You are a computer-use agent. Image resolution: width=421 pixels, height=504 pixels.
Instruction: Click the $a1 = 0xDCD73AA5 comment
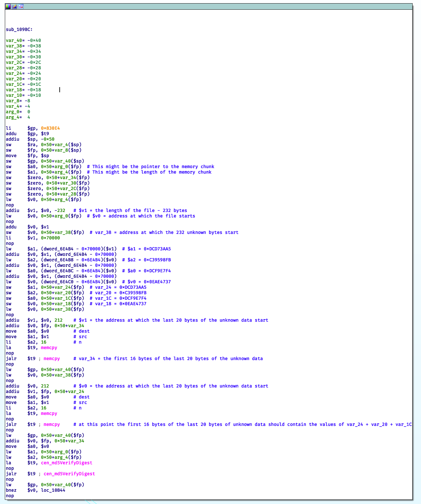click(x=146, y=249)
